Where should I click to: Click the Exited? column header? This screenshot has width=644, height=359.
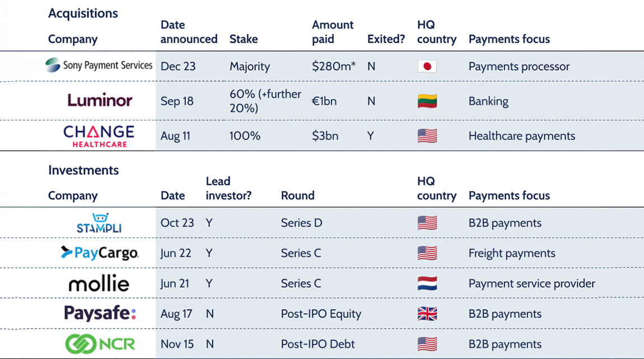click(x=386, y=39)
